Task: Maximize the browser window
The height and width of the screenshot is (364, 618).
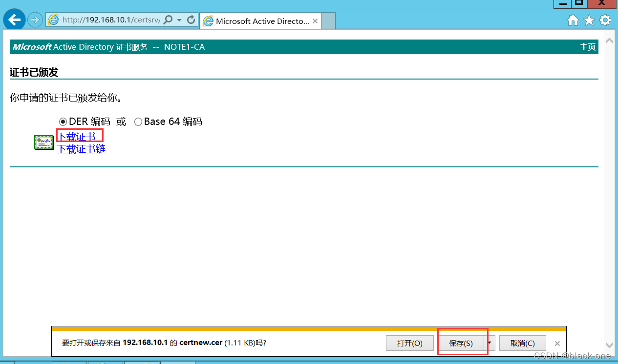Action: (579, 3)
